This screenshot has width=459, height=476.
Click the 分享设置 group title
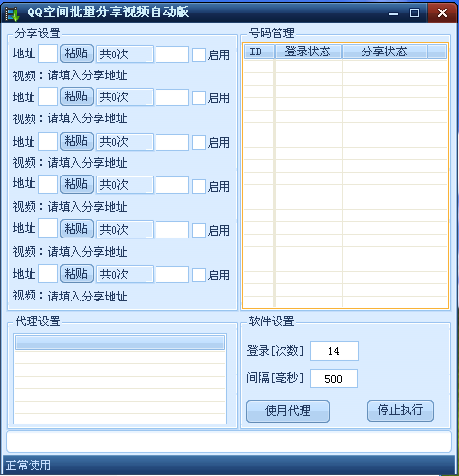pyautogui.click(x=37, y=33)
